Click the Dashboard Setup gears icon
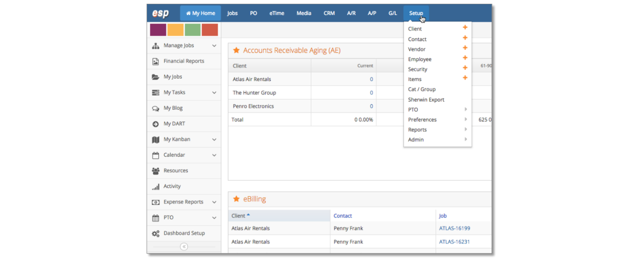Viewport: 644px width, 260px height. (155, 233)
